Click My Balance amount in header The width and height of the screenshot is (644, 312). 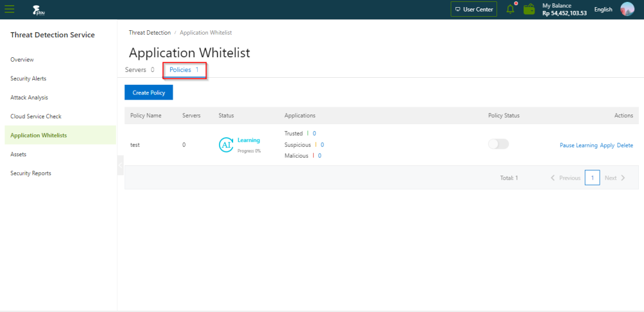coord(564,13)
